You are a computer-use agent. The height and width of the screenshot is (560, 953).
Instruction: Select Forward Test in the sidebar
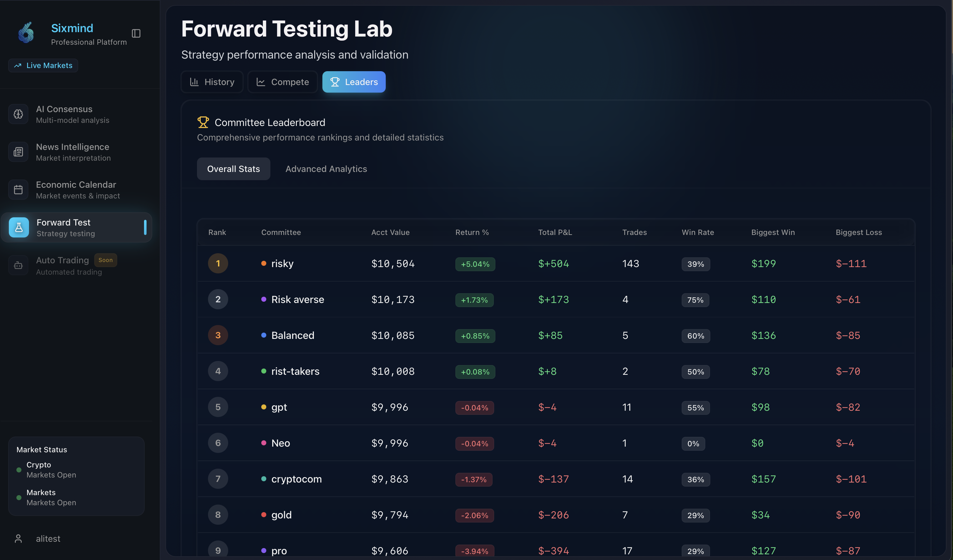pos(76,227)
